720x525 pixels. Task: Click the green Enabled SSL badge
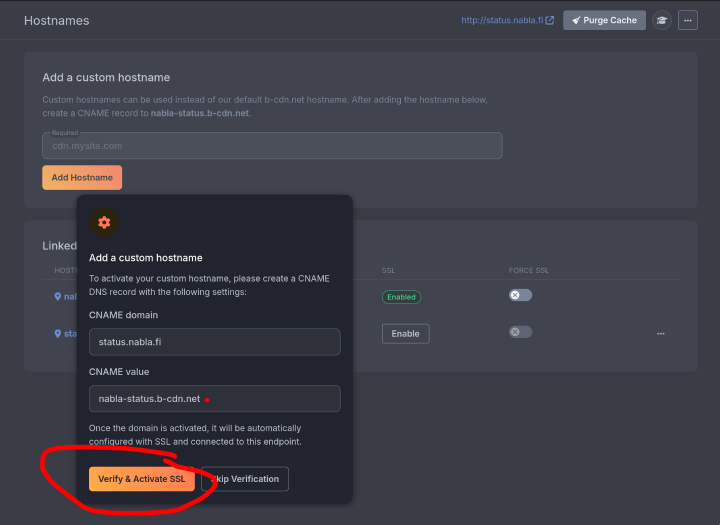401,297
